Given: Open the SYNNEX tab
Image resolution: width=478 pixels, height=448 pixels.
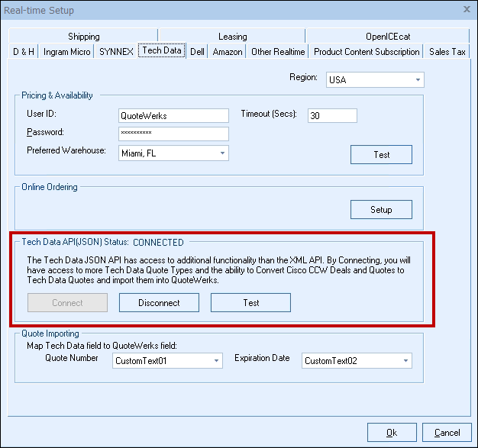Looking at the screenshot, I should [x=116, y=51].
